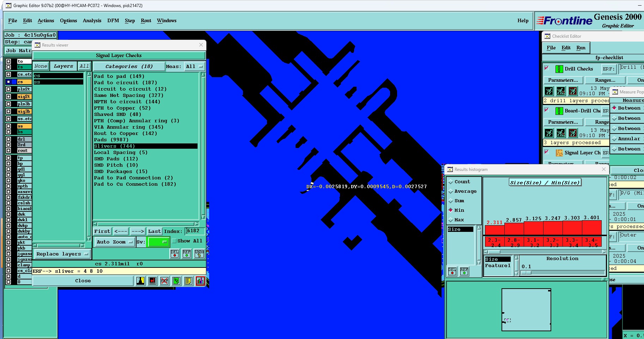644x339 pixels.
Task: Click the Feature1 list scroll-down arrow
Action: [516, 273]
